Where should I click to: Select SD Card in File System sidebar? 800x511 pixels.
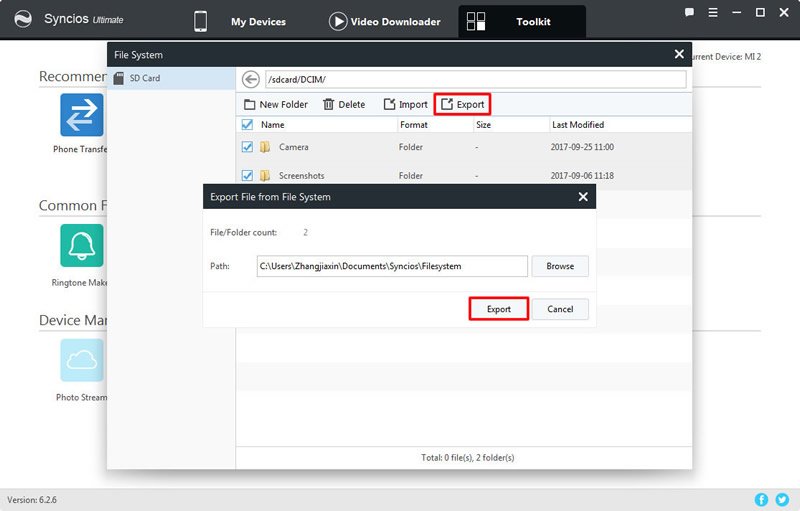tap(171, 79)
